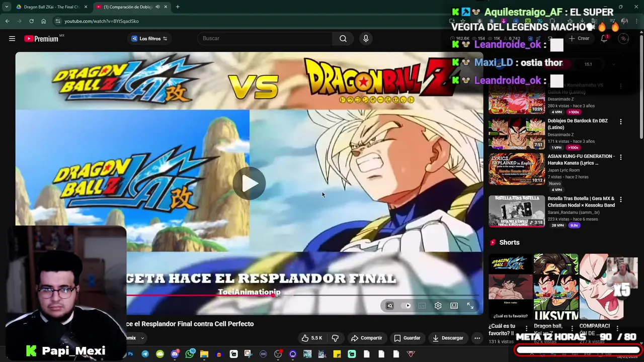644x362 pixels.
Task: Open the account avatar menu
Action: click(x=623, y=38)
